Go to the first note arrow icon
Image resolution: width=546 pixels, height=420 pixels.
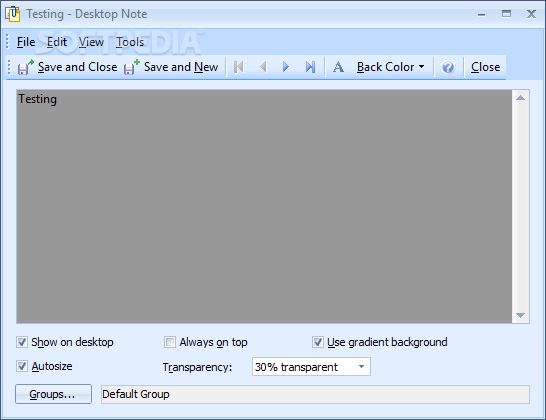click(x=239, y=67)
